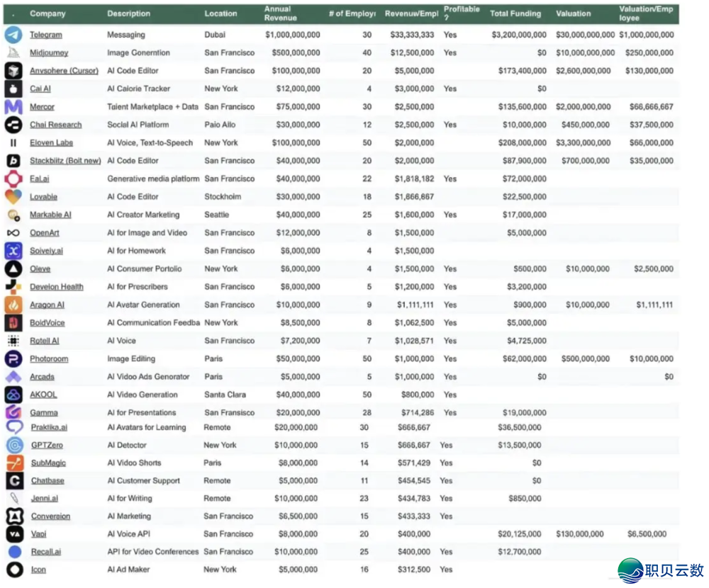The width and height of the screenshot is (709, 588).
Task: Select the Stockholm location cell
Action: click(223, 197)
